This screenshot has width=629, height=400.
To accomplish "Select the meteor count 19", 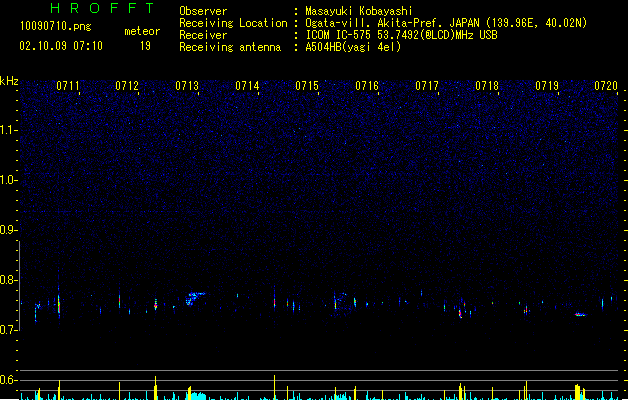I will point(145,46).
